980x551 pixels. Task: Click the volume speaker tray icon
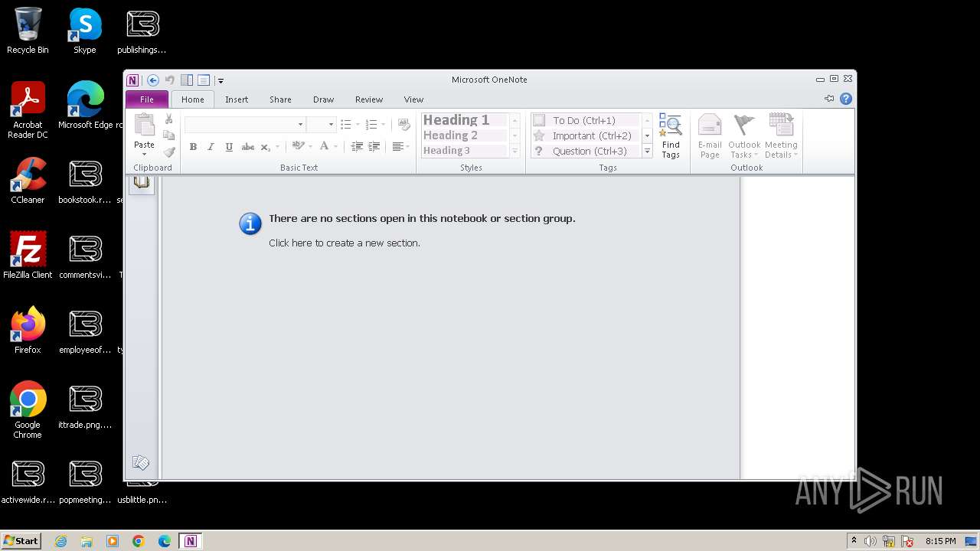(x=871, y=541)
